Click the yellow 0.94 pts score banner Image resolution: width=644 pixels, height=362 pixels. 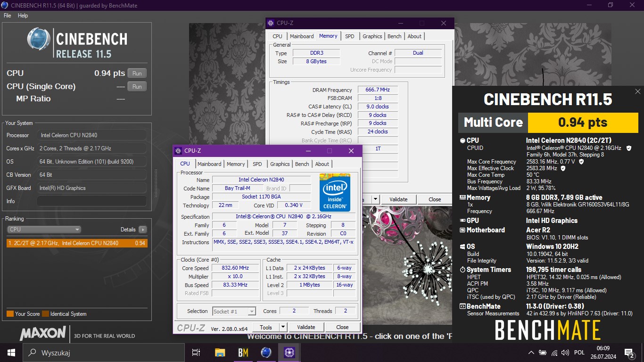583,123
